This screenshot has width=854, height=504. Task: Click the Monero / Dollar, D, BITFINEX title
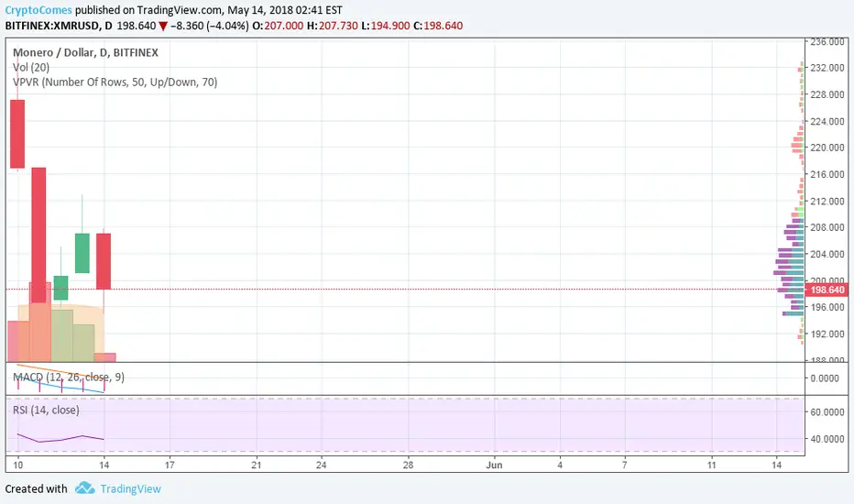[85, 52]
